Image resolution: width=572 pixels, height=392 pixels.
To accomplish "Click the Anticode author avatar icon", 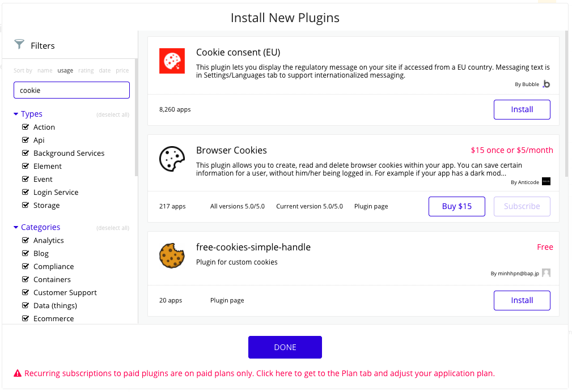I will point(546,182).
